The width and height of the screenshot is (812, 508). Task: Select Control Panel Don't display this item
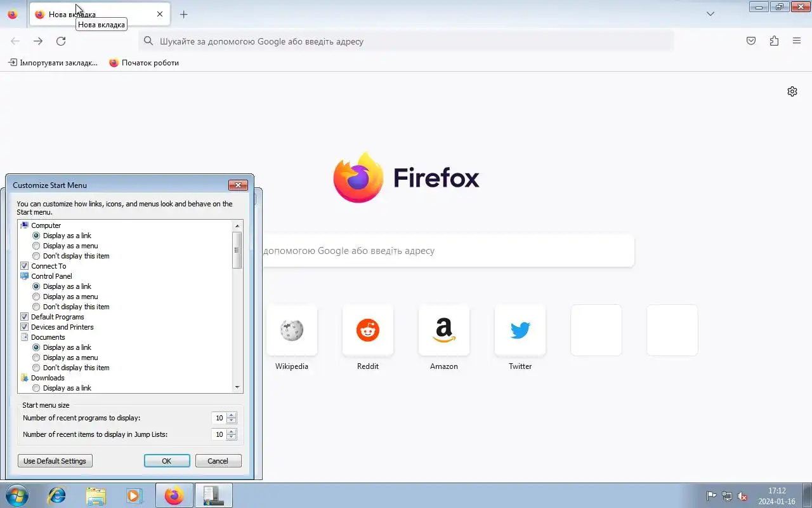pyautogui.click(x=36, y=307)
